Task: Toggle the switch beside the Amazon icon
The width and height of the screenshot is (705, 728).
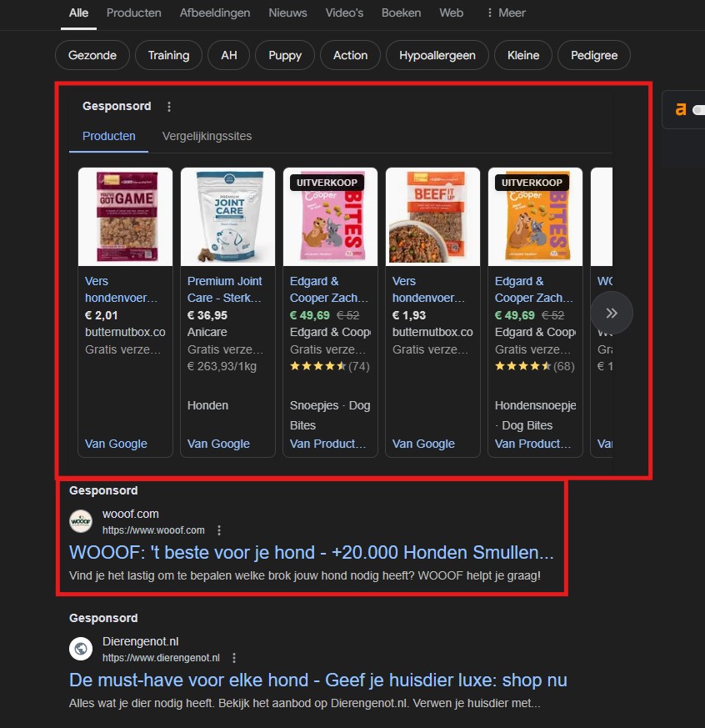Action: tap(698, 110)
